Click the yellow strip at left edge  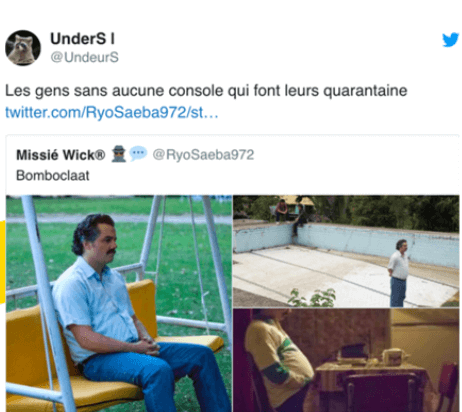tap(2, 262)
